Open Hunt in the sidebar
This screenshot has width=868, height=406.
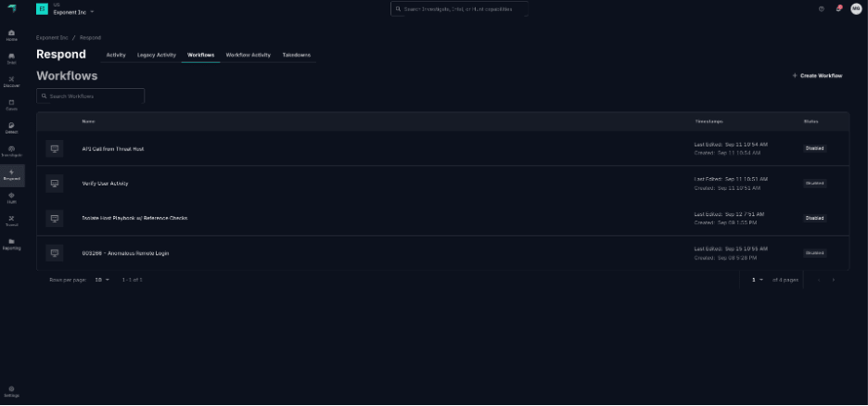12,198
